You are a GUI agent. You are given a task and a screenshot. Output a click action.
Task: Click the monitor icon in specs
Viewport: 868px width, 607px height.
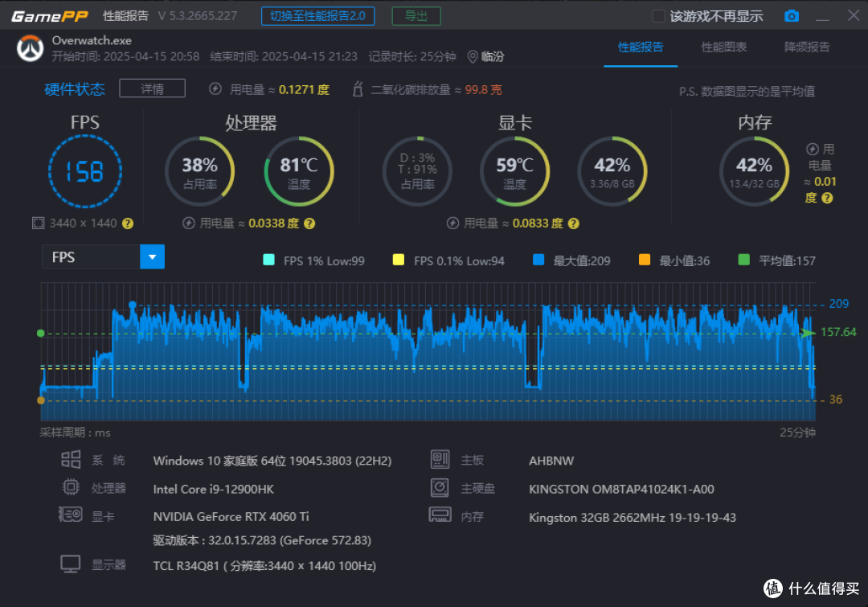70,564
